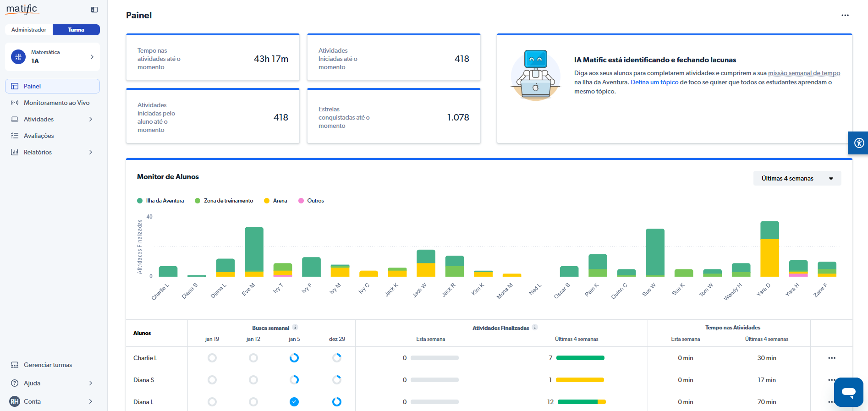The width and height of the screenshot is (868, 411).
Task: Open the options menu for Charlie L
Action: pos(831,358)
